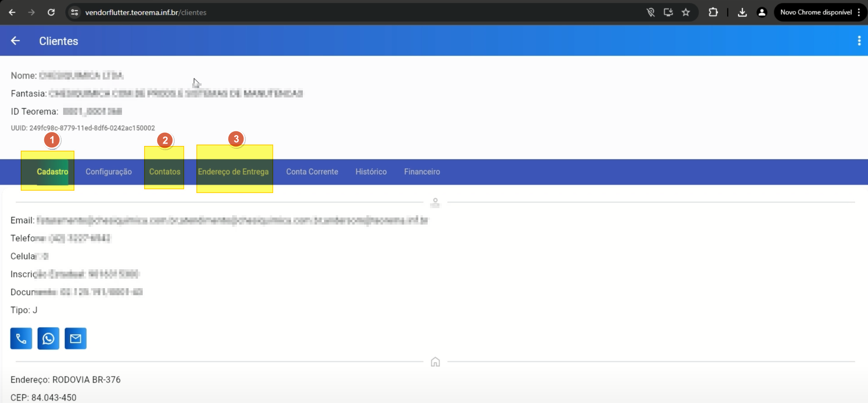Click the browser back arrow

click(x=12, y=12)
